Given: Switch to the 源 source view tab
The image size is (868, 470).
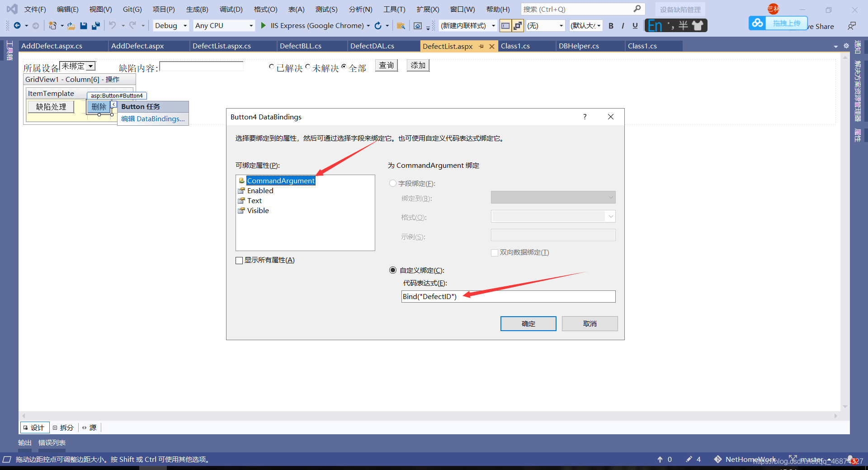Looking at the screenshot, I should pos(90,427).
